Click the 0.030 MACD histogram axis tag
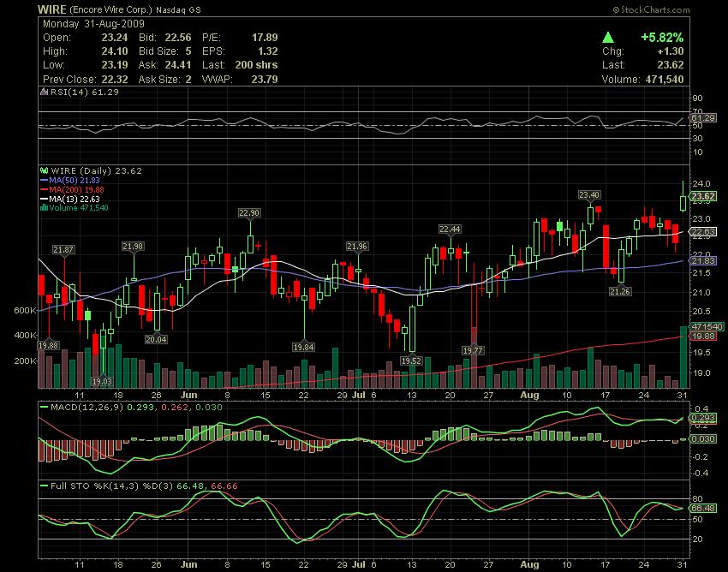The image size is (728, 572). click(x=703, y=438)
